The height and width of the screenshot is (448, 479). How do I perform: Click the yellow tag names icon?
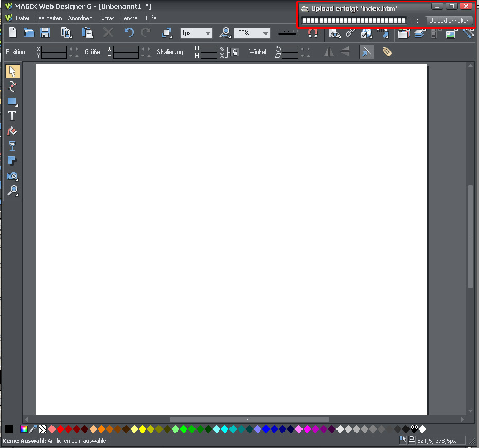click(387, 51)
